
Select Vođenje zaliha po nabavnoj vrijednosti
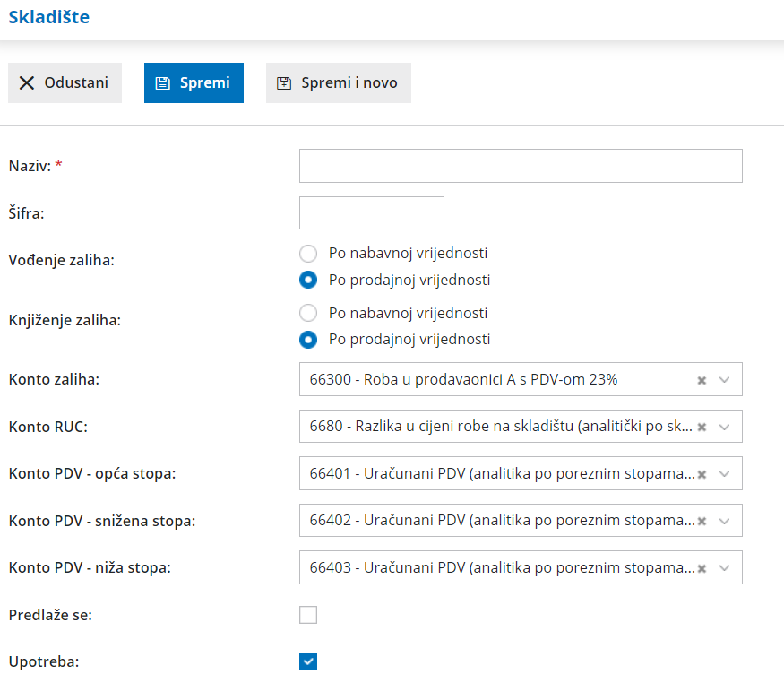point(308,254)
